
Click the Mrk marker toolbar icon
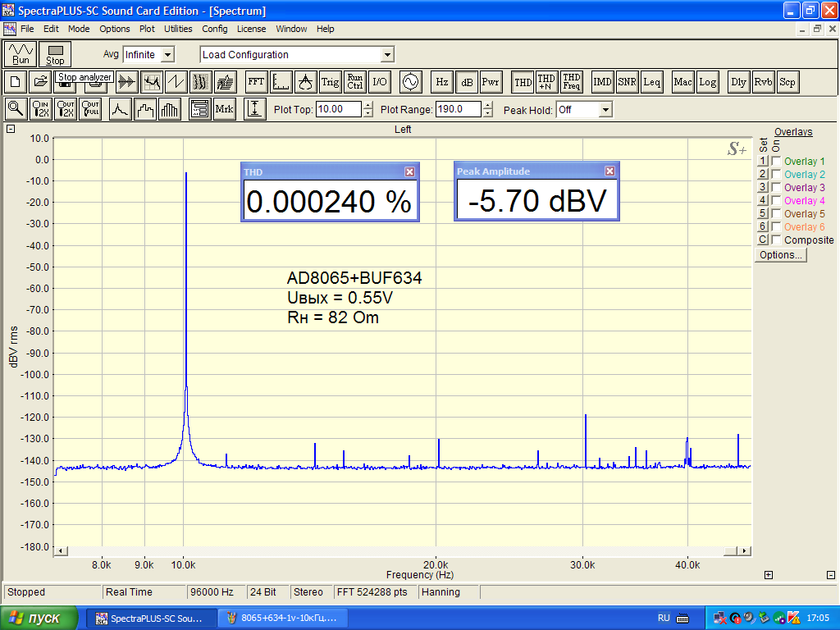pyautogui.click(x=224, y=109)
